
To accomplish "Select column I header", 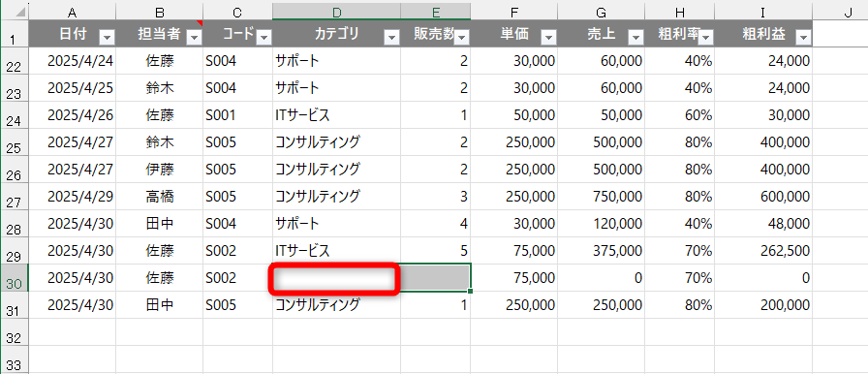I will [x=764, y=12].
